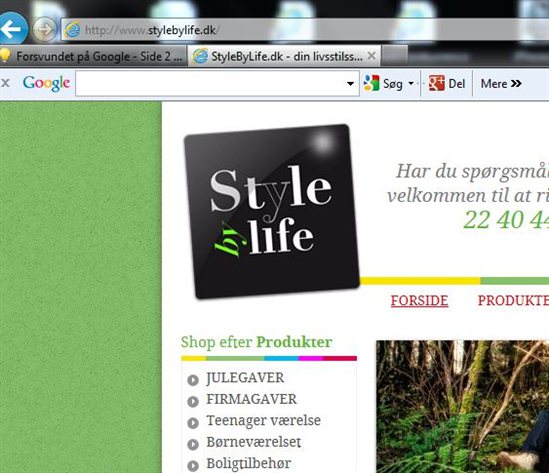Open the Teenager værelse category link
The height and width of the screenshot is (473, 549).
[263, 420]
